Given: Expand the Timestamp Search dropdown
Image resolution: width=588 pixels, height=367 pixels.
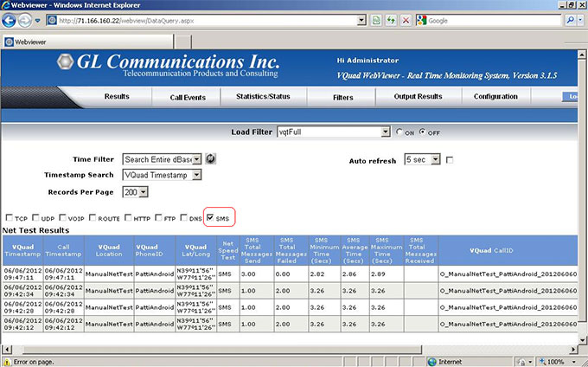Looking at the screenshot, I should pyautogui.click(x=197, y=175).
